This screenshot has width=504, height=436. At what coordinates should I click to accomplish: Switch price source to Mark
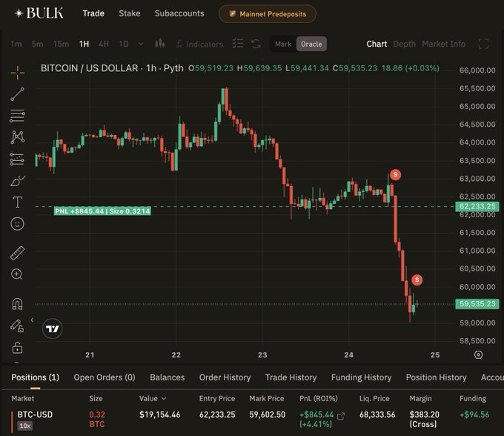(283, 44)
